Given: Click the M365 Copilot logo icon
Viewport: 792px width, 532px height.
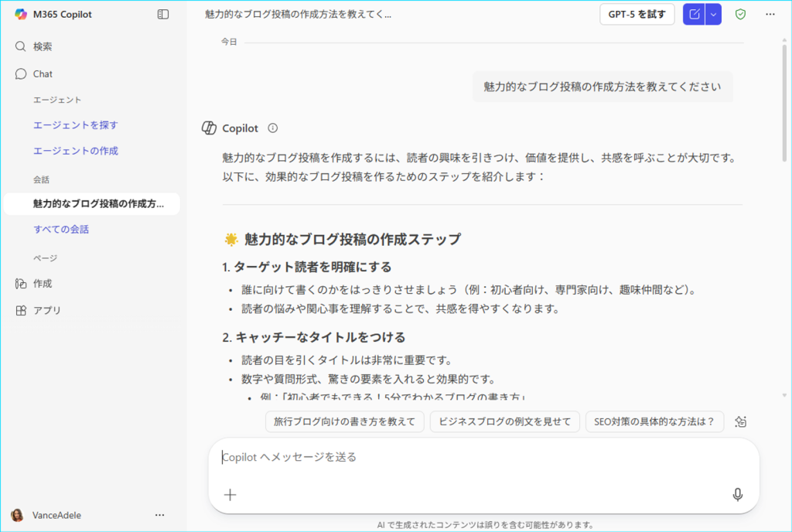Looking at the screenshot, I should (x=20, y=14).
